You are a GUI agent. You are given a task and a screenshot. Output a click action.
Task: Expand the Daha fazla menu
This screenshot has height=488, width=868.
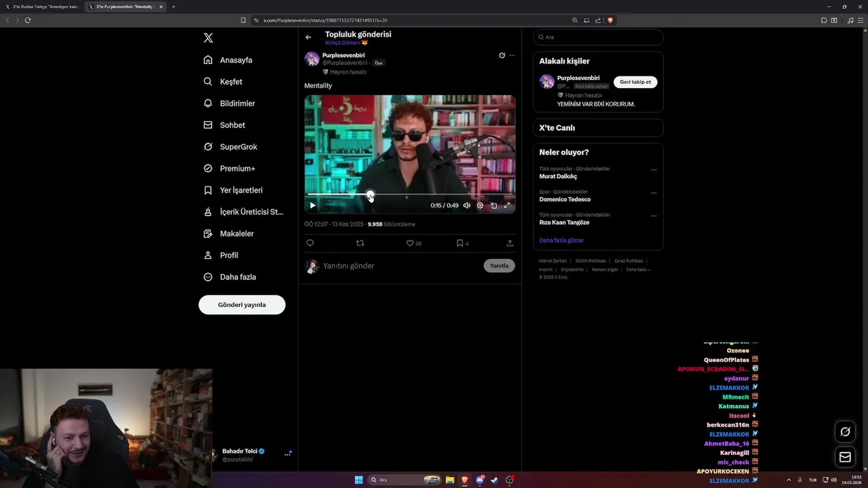[x=230, y=277]
